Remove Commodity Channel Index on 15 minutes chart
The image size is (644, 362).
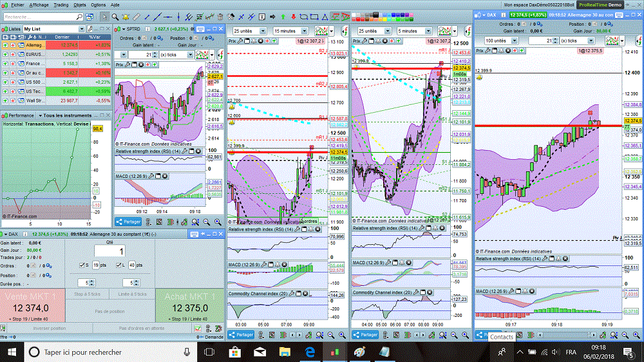[x=305, y=294]
